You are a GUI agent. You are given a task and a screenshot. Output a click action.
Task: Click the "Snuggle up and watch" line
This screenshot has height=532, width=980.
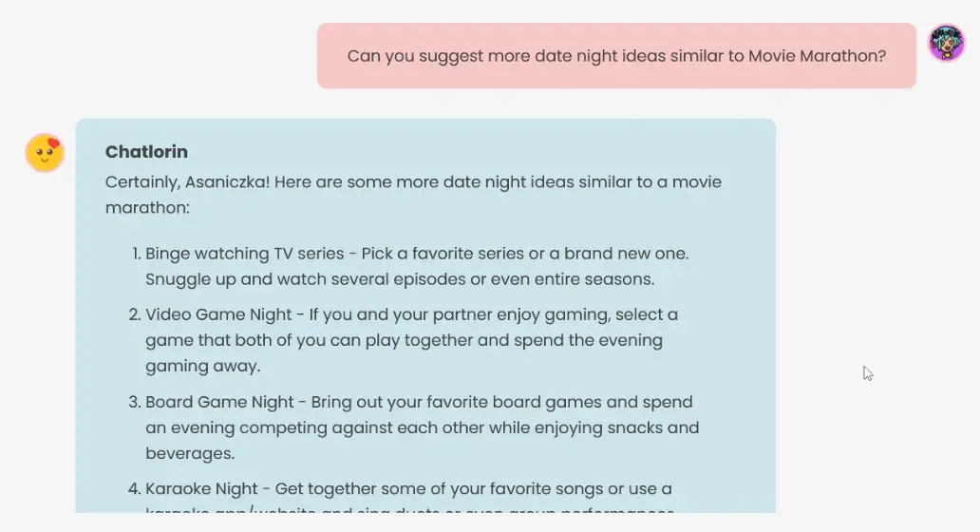coord(399,279)
